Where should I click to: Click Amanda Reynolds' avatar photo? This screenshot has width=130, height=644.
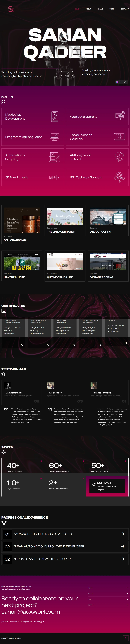(94, 385)
